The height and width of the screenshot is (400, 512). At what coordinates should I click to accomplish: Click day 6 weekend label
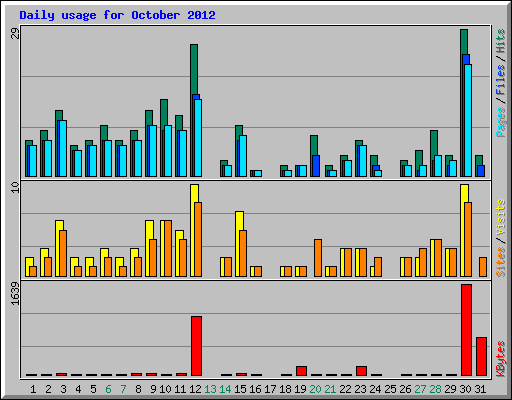108,389
